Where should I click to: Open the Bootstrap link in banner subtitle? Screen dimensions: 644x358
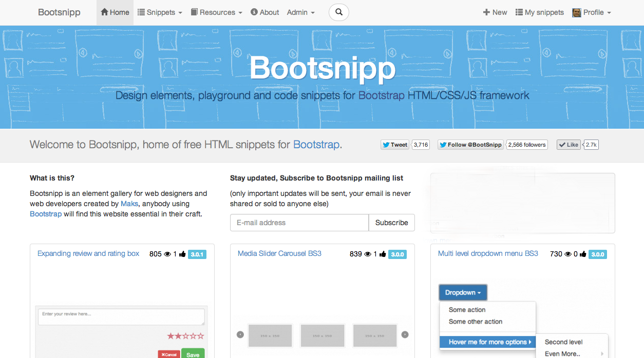tap(382, 95)
